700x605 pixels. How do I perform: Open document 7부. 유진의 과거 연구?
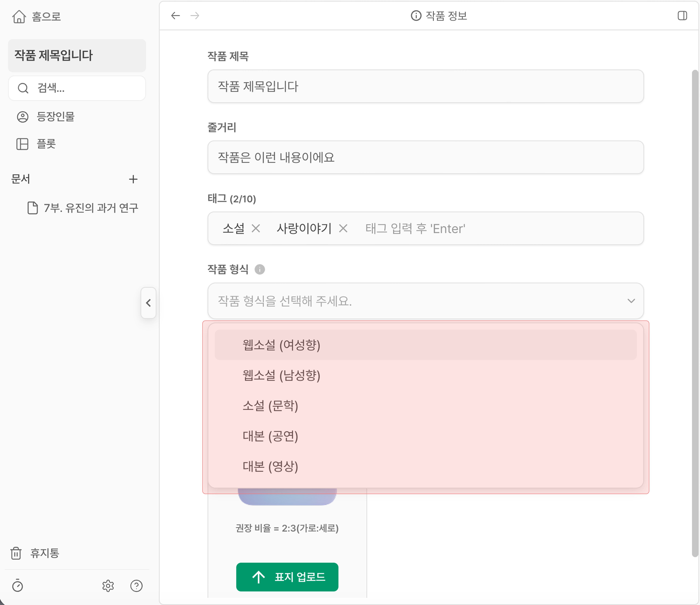(82, 208)
